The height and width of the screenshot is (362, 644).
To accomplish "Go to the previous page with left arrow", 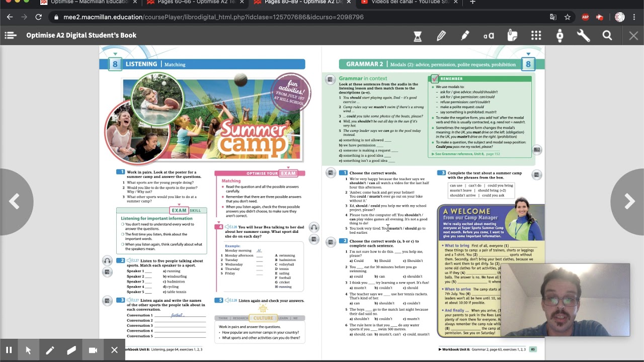I will (15, 202).
